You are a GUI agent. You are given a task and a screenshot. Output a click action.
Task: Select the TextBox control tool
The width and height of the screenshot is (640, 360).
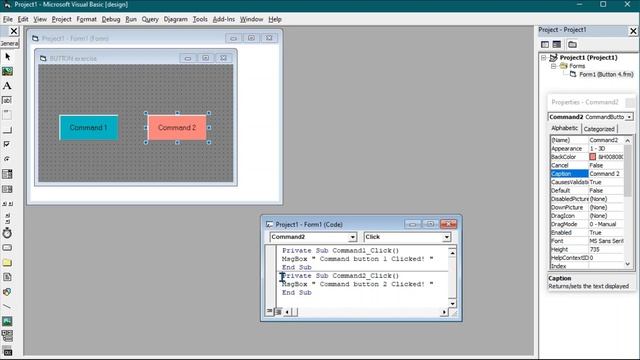tap(7, 100)
